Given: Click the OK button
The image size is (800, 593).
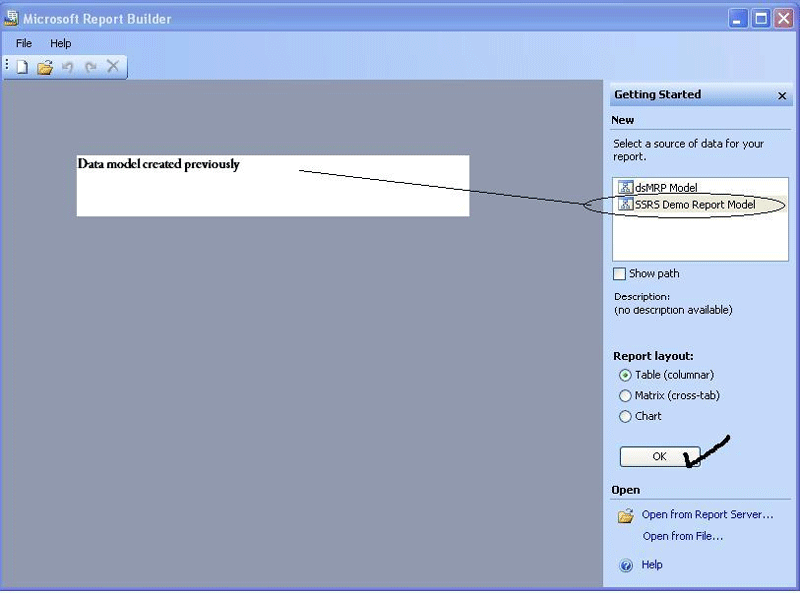Looking at the screenshot, I should [659, 457].
